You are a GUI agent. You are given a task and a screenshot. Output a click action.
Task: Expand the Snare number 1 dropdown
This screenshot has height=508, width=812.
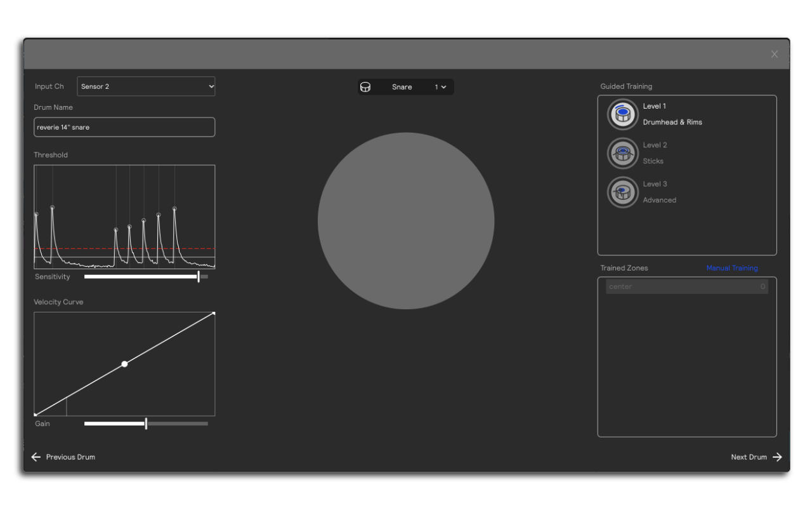440,87
